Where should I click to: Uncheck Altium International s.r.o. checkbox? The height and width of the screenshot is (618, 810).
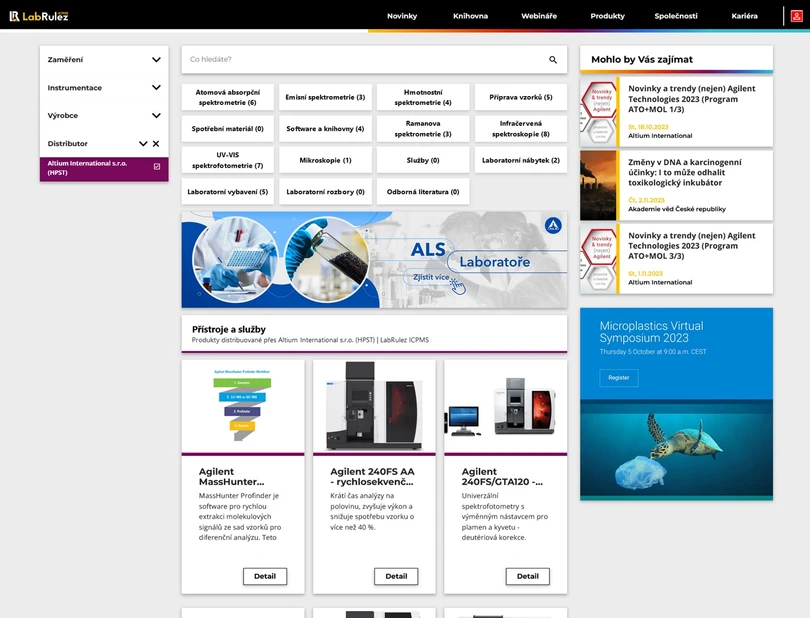[x=157, y=166]
